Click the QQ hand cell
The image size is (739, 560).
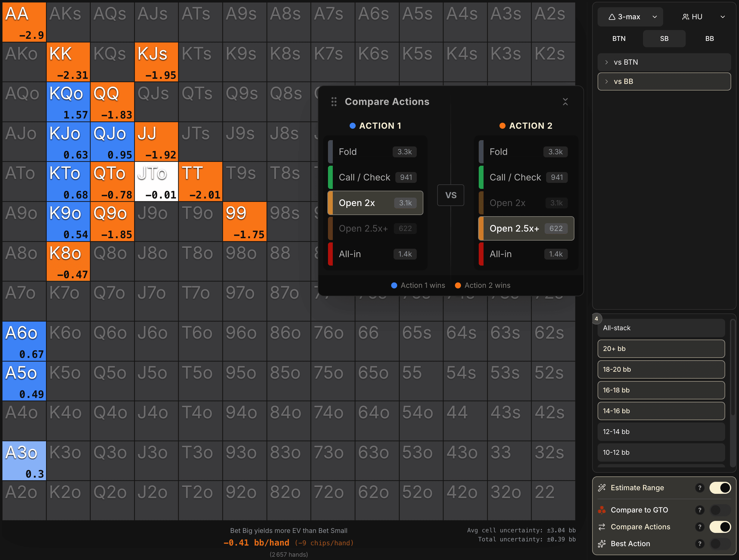(x=112, y=102)
